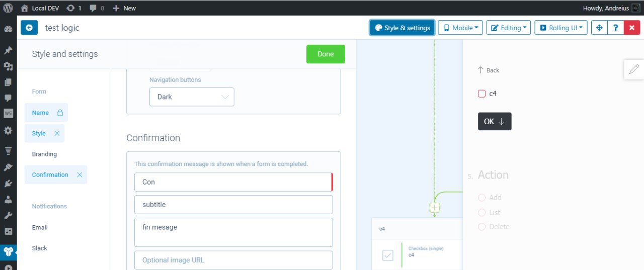
Task: Open the Dashboard sidebar icon
Action: coord(8,29)
